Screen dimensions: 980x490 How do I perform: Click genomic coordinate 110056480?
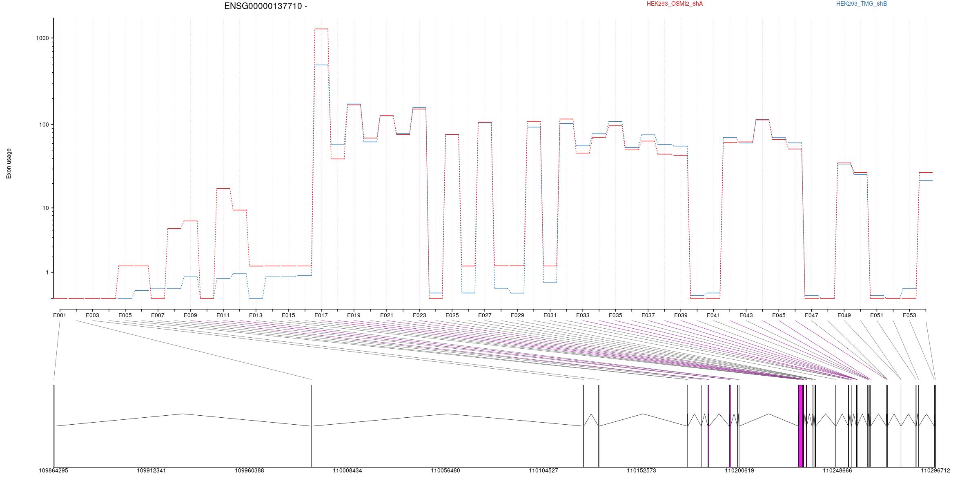click(445, 470)
